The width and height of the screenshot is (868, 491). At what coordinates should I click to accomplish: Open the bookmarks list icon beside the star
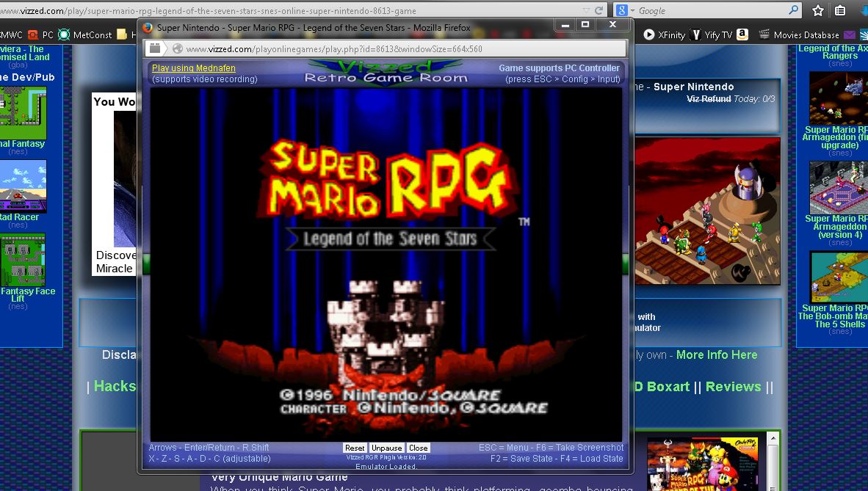click(x=840, y=10)
